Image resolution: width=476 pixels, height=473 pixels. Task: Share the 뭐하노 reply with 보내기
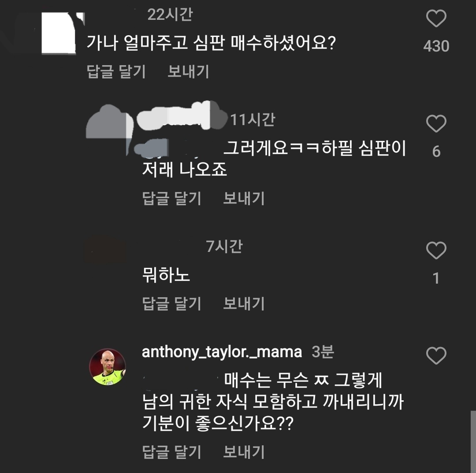244,303
